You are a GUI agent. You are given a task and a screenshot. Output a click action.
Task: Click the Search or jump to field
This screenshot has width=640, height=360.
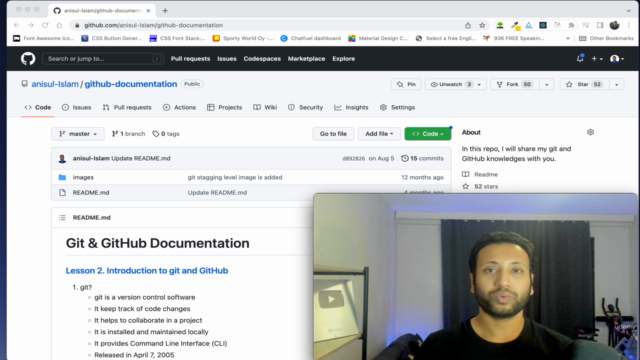[103, 59]
